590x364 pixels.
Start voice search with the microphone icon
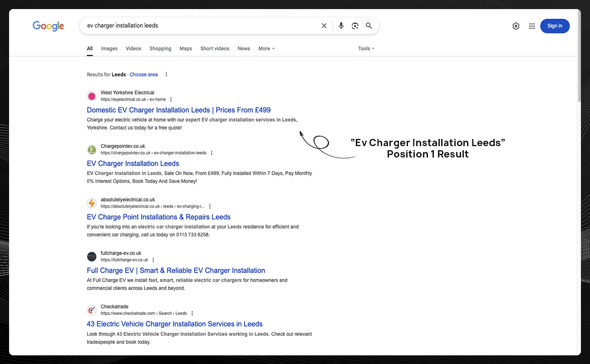pos(341,26)
